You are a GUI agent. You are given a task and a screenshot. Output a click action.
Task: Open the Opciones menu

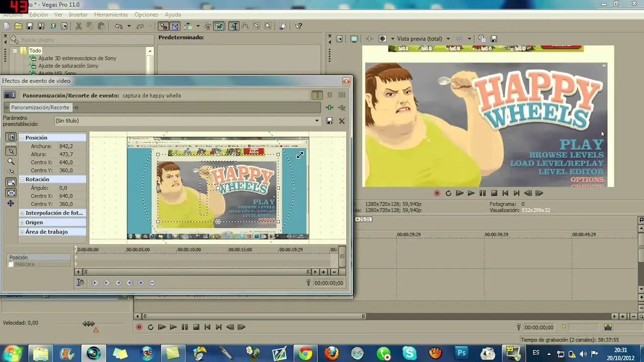146,15
